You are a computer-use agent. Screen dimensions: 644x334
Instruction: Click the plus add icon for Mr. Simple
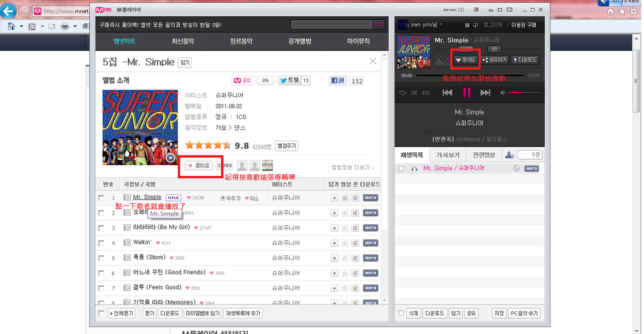click(335, 198)
